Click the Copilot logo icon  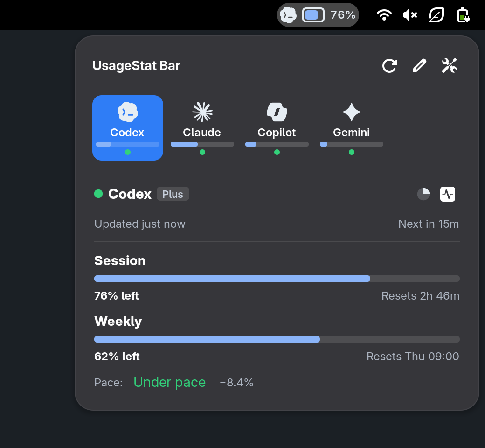(x=277, y=112)
